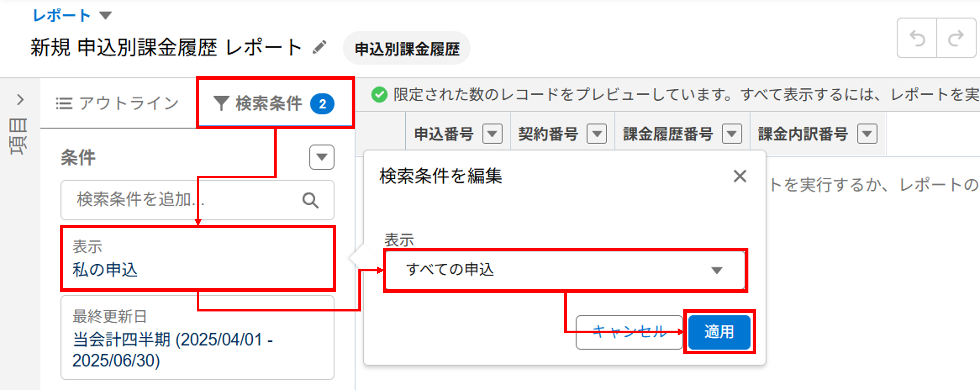Click the search magnifier in the filter box
The width and height of the screenshot is (980, 390).
click(311, 200)
